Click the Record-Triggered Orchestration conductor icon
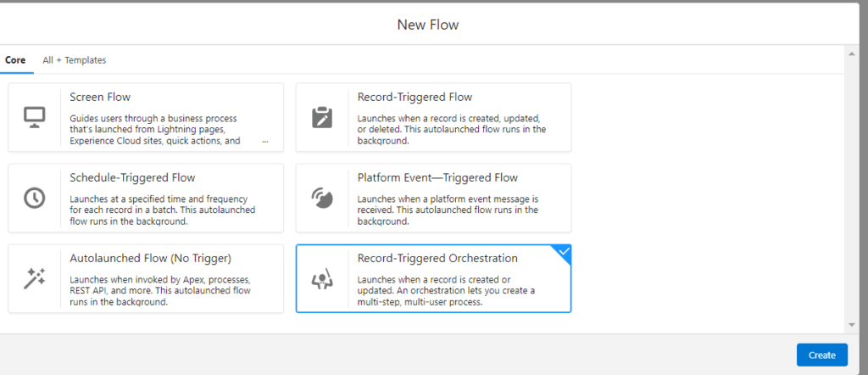Viewport: 868px width, 375px height. click(322, 278)
